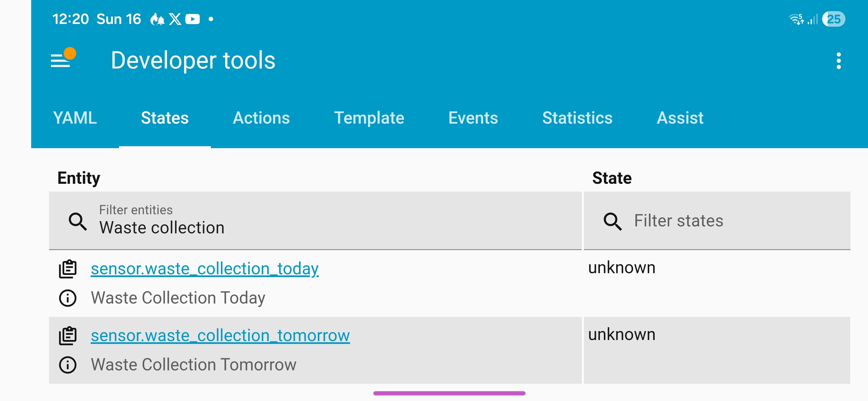Open the three-dot overflow menu
Image resolution: width=868 pixels, height=401 pixels.
pyautogui.click(x=838, y=61)
